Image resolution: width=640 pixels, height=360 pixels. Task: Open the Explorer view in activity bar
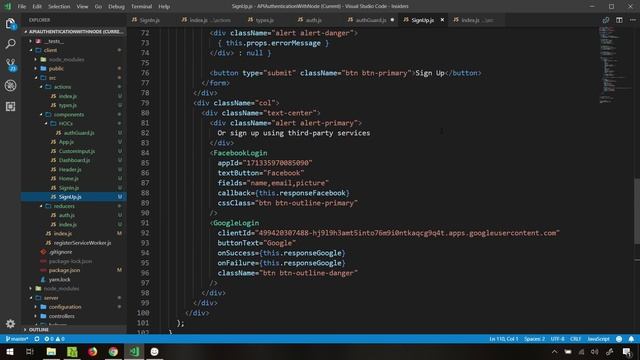[x=10, y=24]
